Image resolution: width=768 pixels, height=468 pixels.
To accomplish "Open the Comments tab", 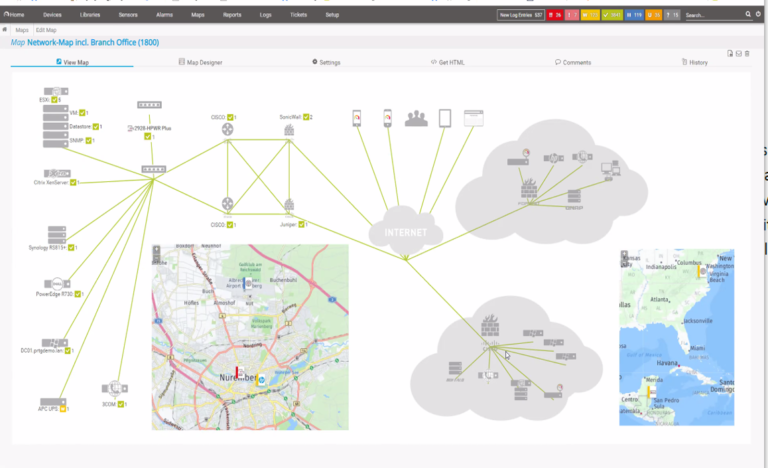I will tap(573, 62).
